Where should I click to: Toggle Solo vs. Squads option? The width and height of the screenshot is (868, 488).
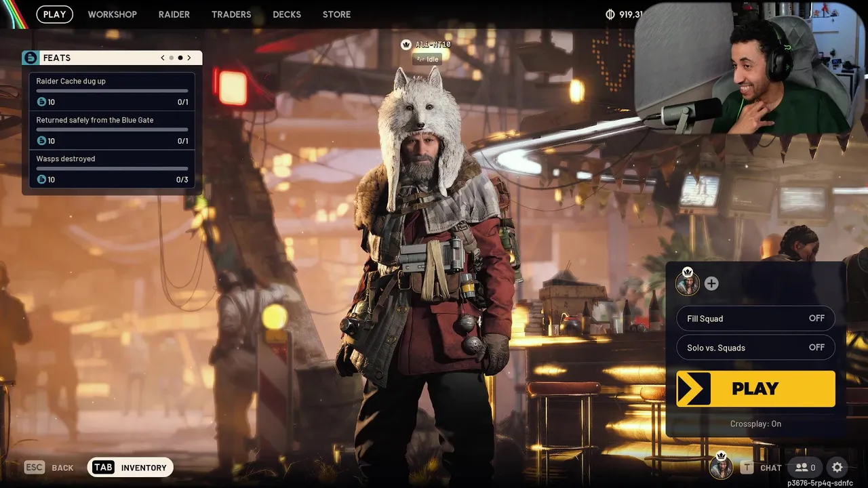click(755, 348)
